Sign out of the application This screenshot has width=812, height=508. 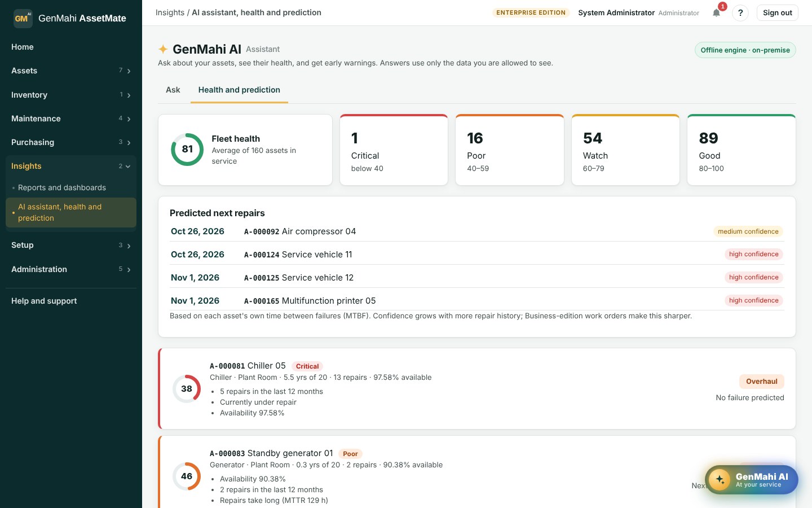(x=777, y=12)
